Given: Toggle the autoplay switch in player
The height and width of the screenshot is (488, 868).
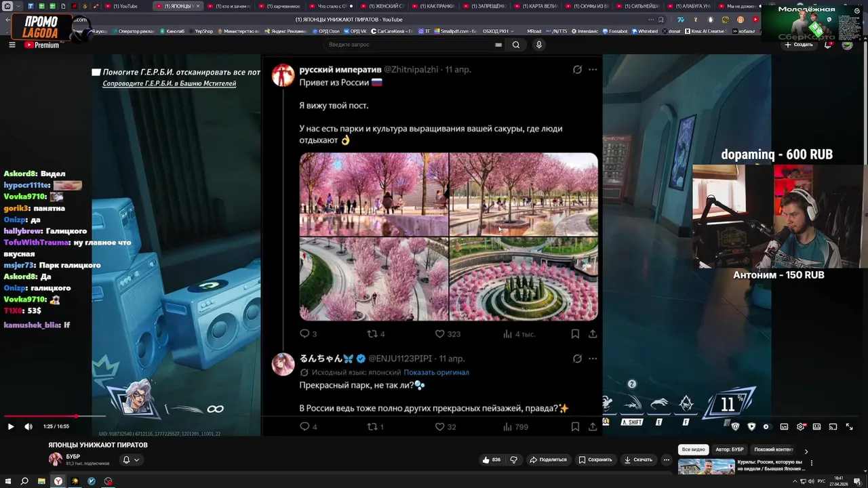Looking at the screenshot, I should tap(766, 426).
